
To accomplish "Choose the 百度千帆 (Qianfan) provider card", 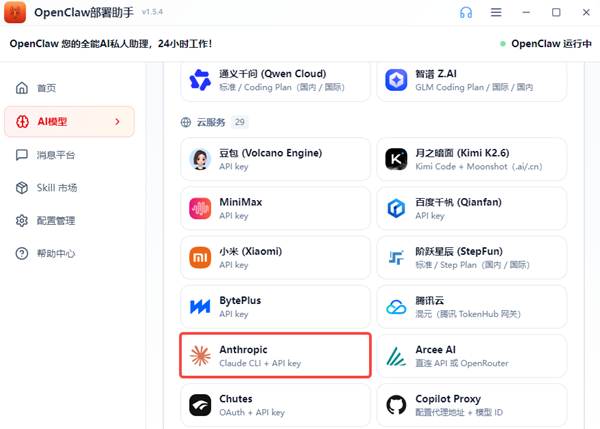I will [x=471, y=208].
